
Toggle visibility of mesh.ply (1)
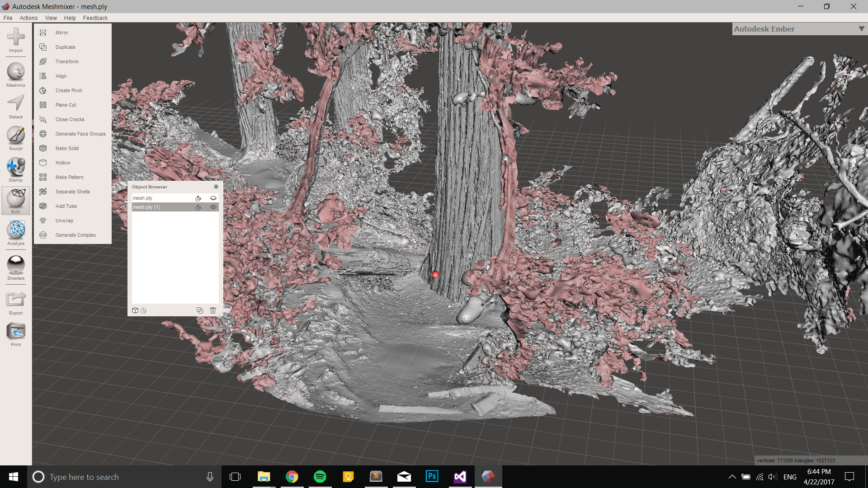pyautogui.click(x=213, y=207)
